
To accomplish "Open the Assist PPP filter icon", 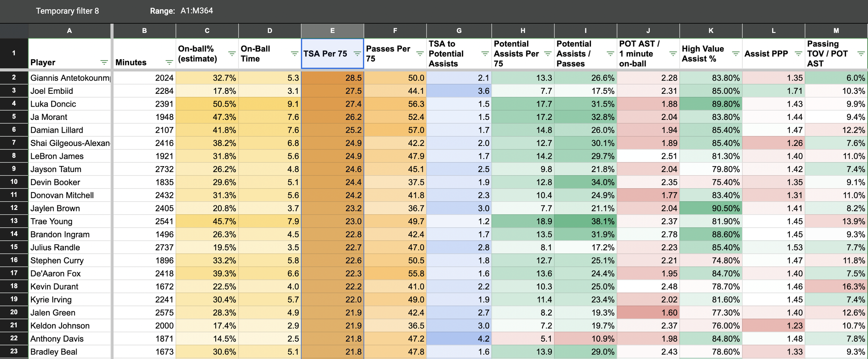I will tap(798, 54).
